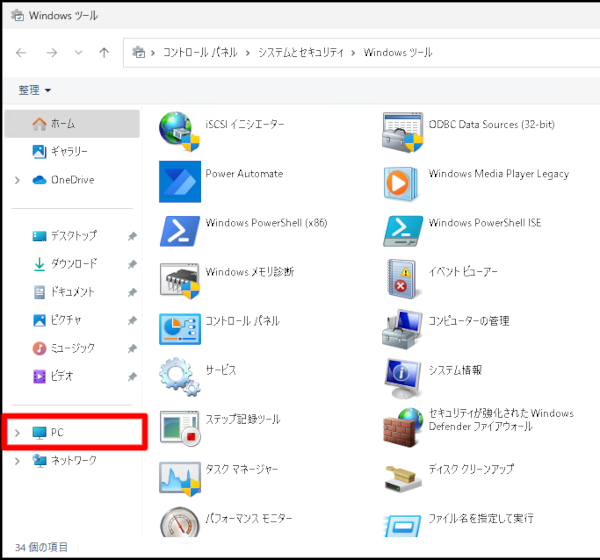
Task: Click the chevron after システムとセキュリティ in address bar
Action: coord(353,53)
